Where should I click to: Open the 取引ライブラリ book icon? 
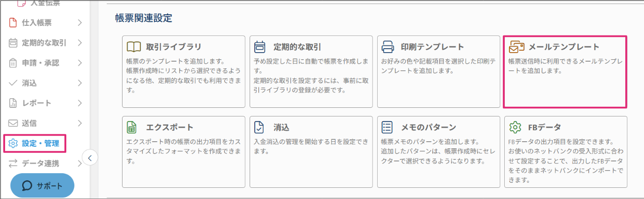pyautogui.click(x=134, y=47)
